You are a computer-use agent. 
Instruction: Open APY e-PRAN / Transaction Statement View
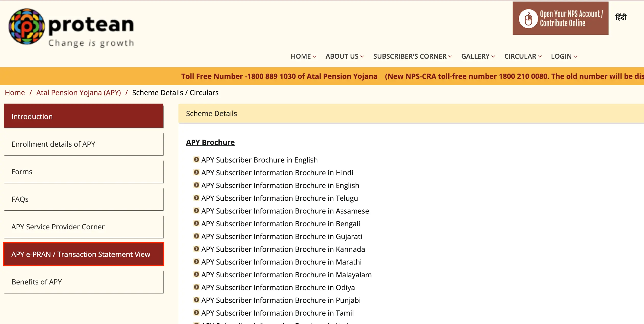(x=83, y=254)
